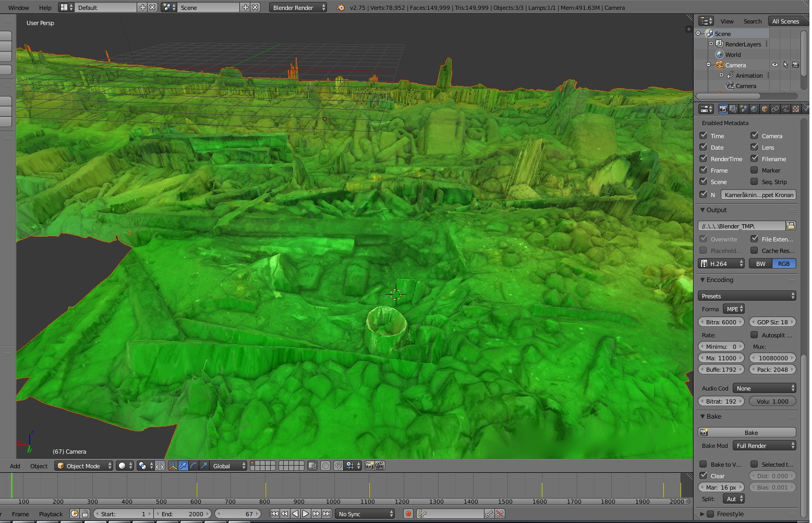Click the play animation forward button
Image resolution: width=812 pixels, height=523 pixels.
pyautogui.click(x=306, y=514)
